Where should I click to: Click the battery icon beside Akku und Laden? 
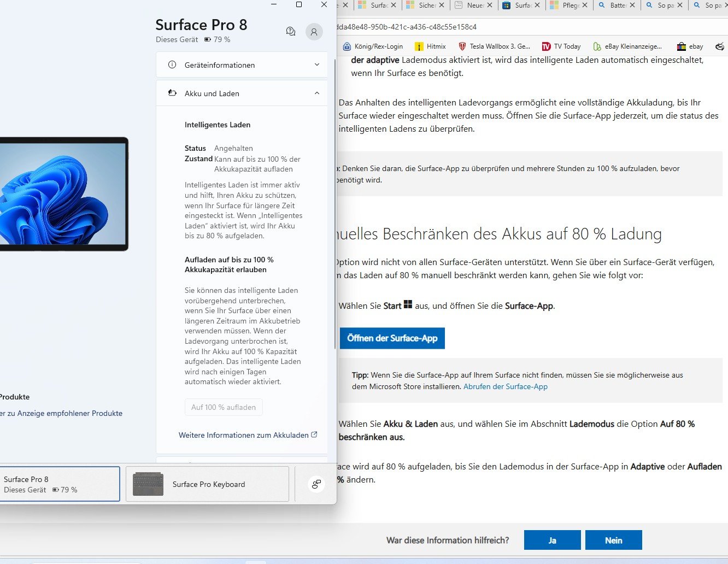coord(172,93)
